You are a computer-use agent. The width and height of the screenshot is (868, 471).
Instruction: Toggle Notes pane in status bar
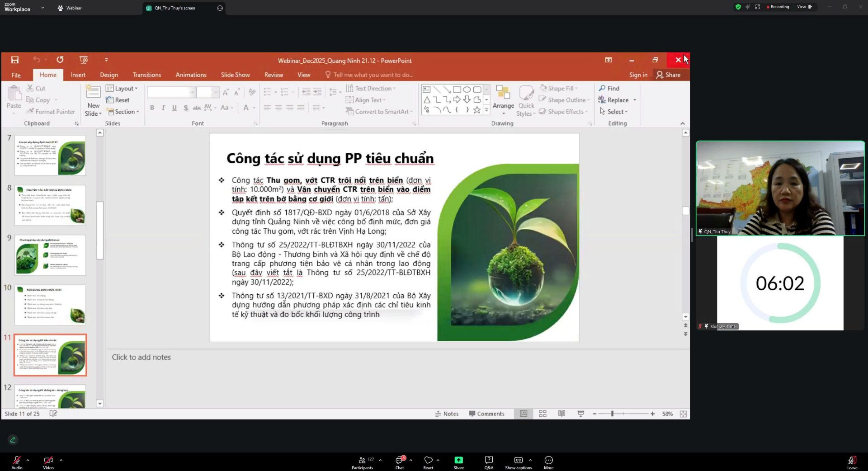[447, 414]
